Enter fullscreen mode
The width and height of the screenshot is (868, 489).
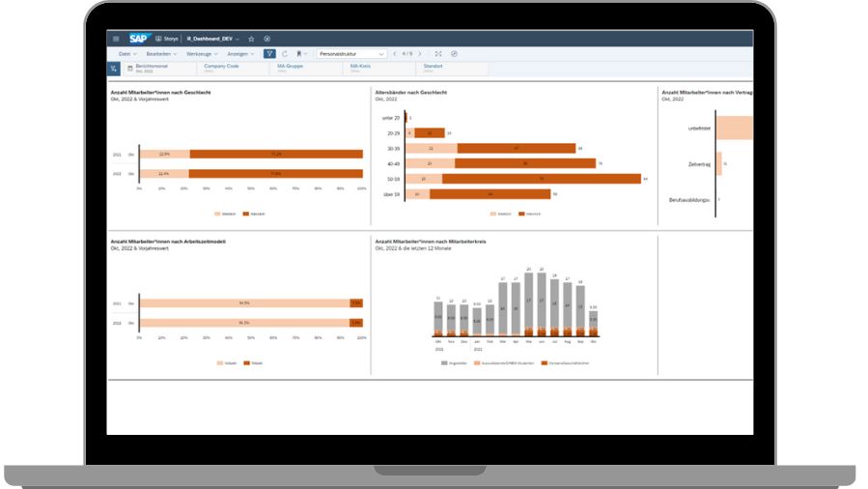coord(438,54)
